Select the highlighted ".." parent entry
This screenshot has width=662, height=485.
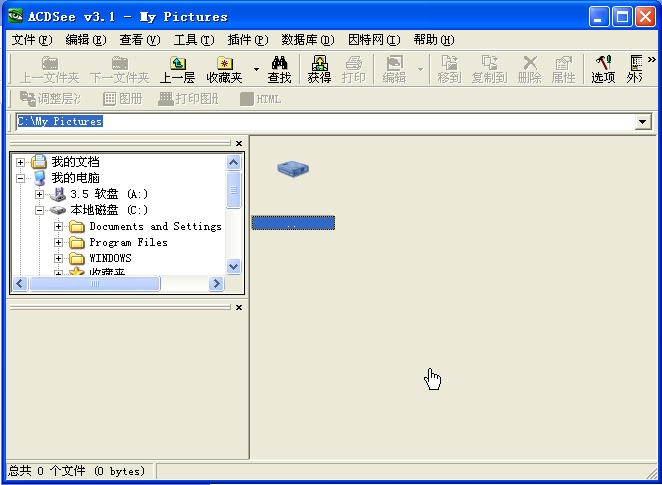point(293,223)
